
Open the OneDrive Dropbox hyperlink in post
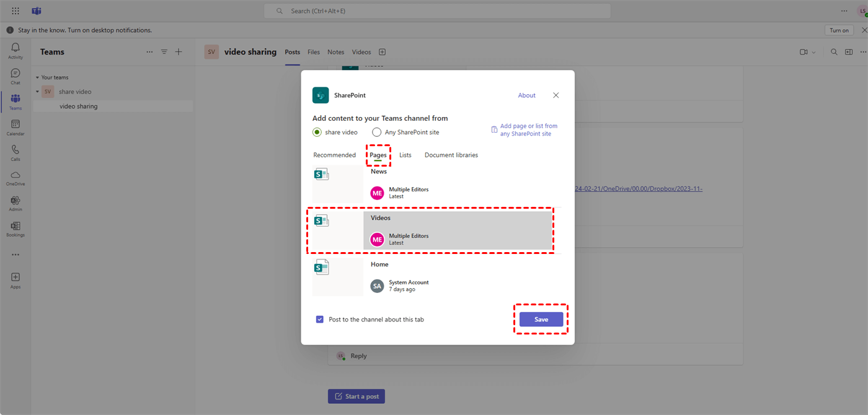click(x=639, y=189)
